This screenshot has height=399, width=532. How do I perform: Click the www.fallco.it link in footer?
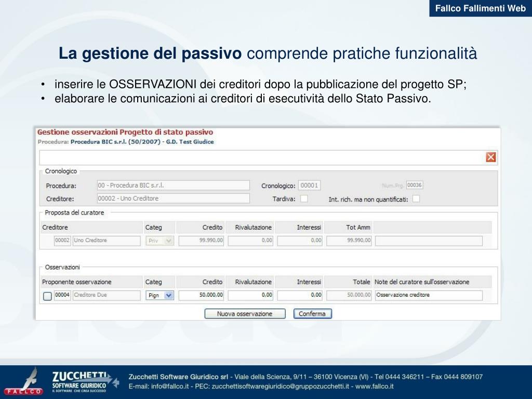point(375,386)
